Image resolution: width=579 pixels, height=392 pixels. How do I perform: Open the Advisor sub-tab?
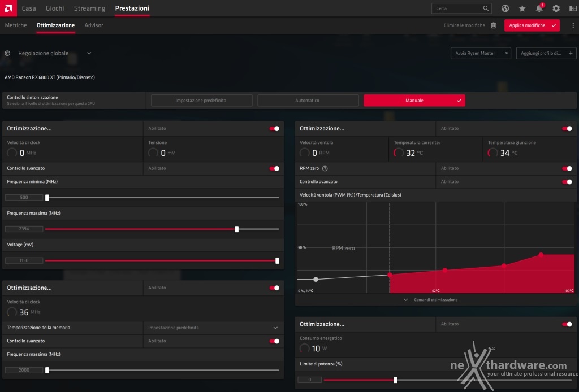[x=94, y=25]
